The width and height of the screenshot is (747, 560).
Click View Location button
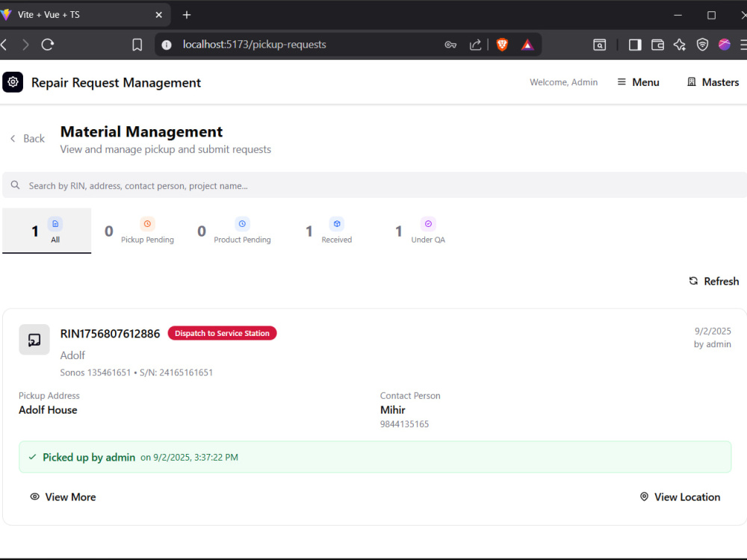coord(680,497)
